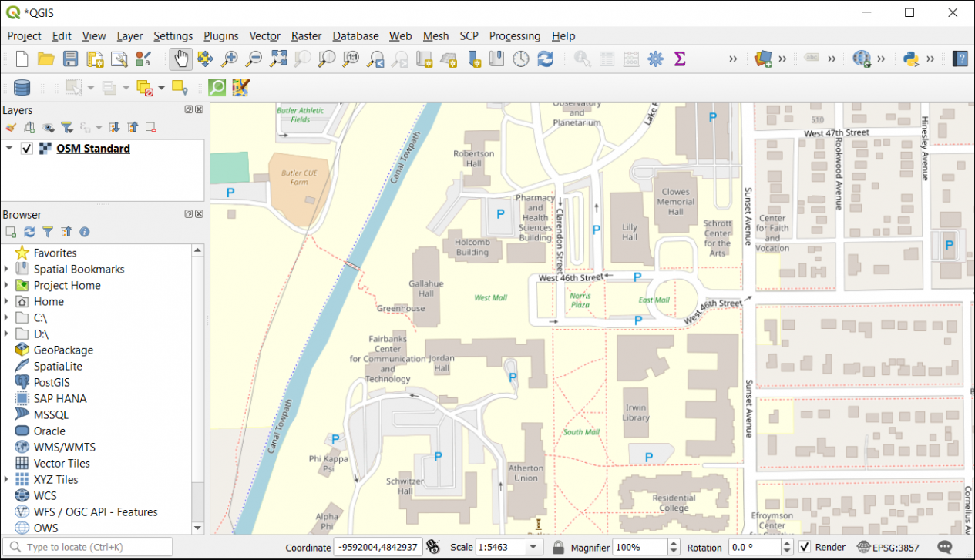Image resolution: width=975 pixels, height=560 pixels.
Task: Save the project with the floppy disk icon
Action: (70, 59)
